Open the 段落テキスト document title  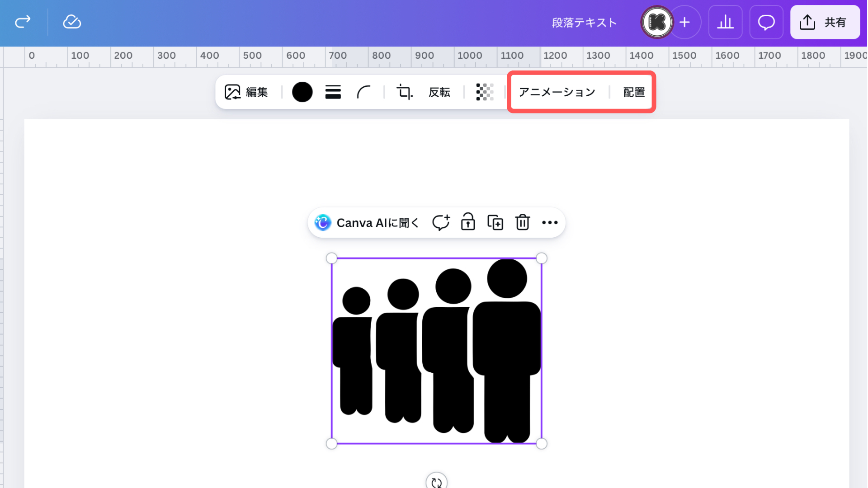pyautogui.click(x=584, y=23)
